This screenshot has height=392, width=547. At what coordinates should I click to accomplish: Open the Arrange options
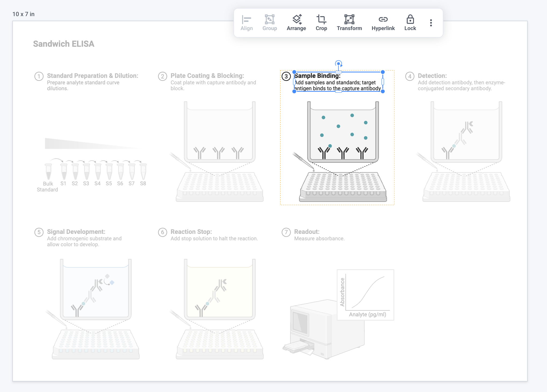coord(296,23)
